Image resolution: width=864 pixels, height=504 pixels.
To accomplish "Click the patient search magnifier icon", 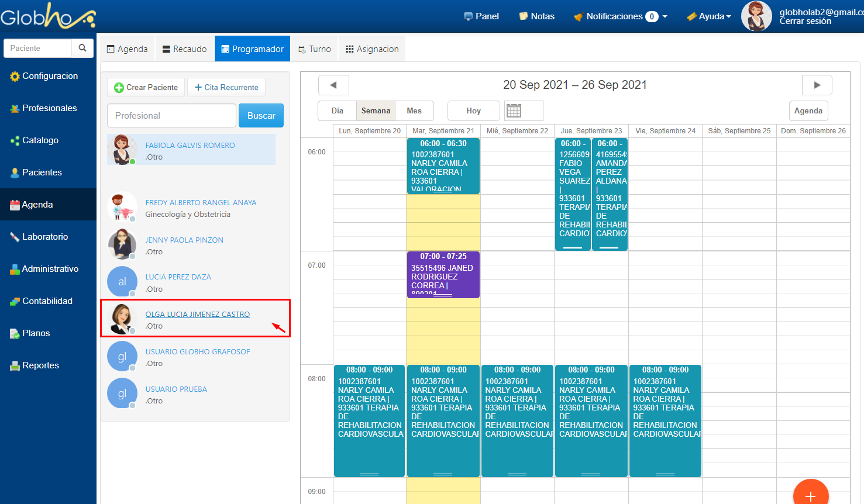I will (x=82, y=48).
